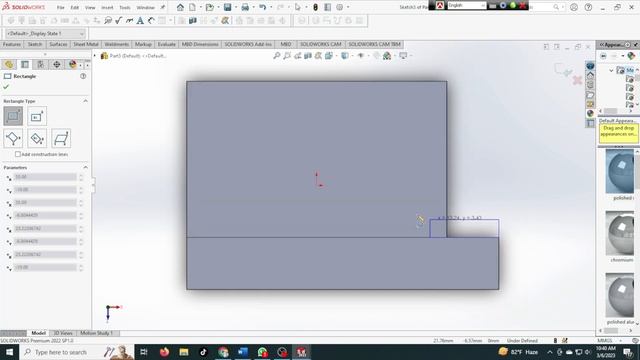Switch to the PropertyManager tab icon
The height and width of the screenshot is (360, 640).
pyautogui.click(x=25, y=64)
